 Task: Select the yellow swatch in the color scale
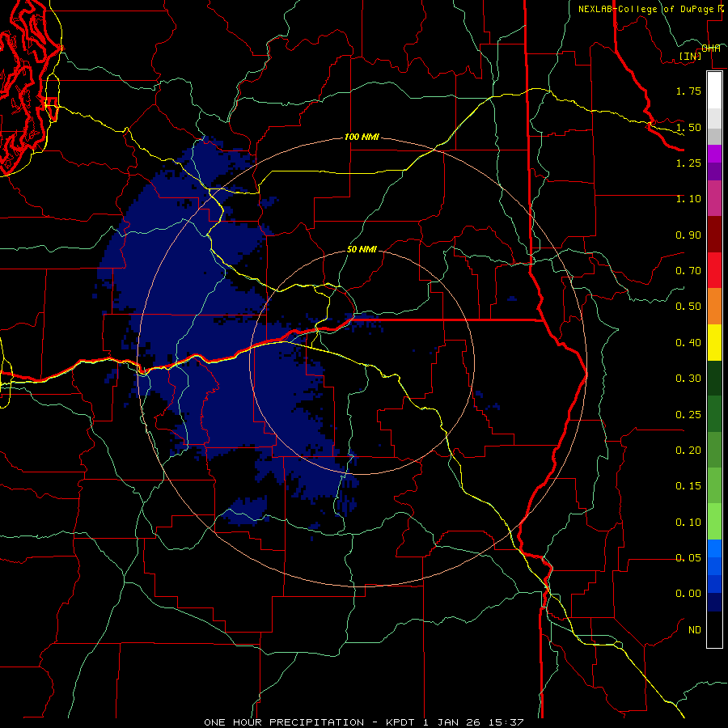714,342
